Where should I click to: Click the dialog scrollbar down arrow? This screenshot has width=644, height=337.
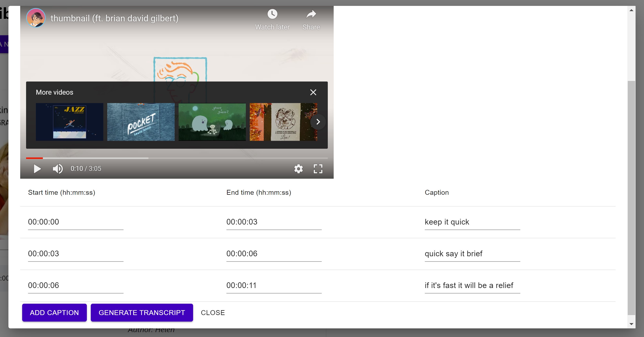click(x=631, y=324)
